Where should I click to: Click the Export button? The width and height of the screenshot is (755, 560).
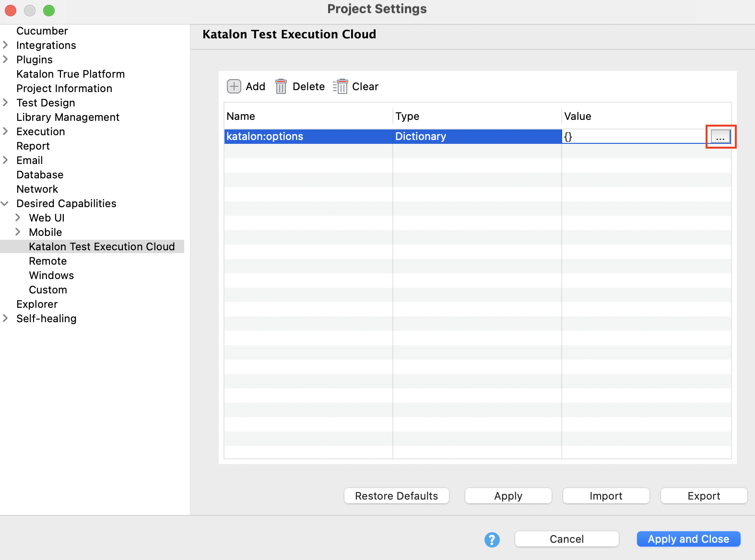point(704,496)
